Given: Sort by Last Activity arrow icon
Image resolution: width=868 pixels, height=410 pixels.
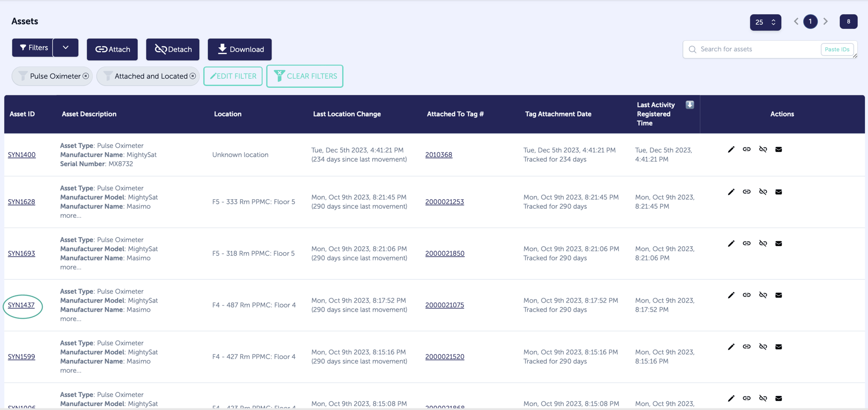Looking at the screenshot, I should coord(689,105).
